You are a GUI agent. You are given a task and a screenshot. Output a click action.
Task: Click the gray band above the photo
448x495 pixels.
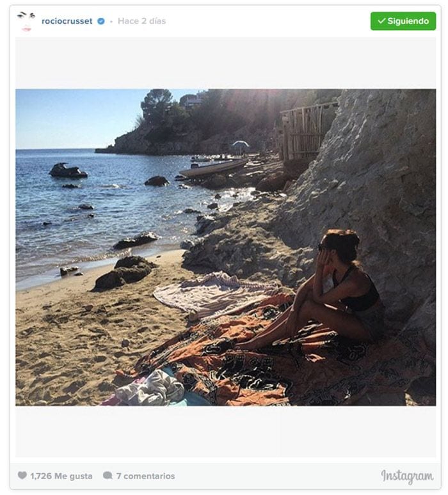click(x=225, y=63)
